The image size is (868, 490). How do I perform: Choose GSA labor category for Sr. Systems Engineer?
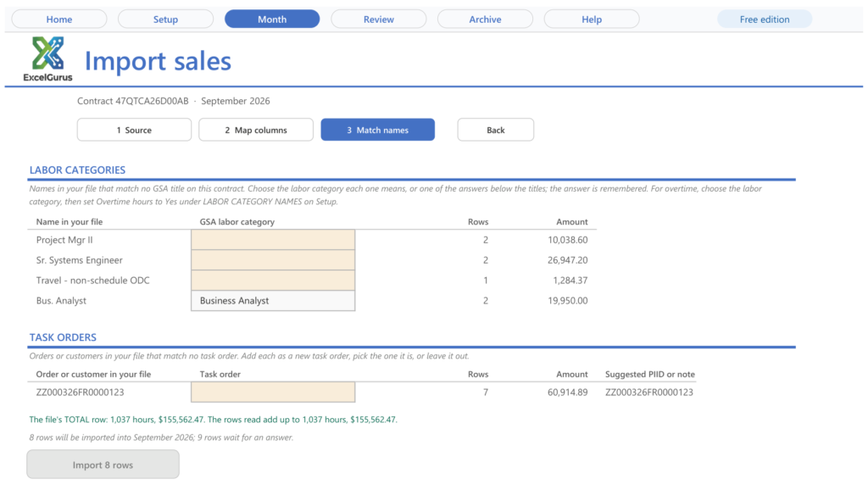click(273, 260)
